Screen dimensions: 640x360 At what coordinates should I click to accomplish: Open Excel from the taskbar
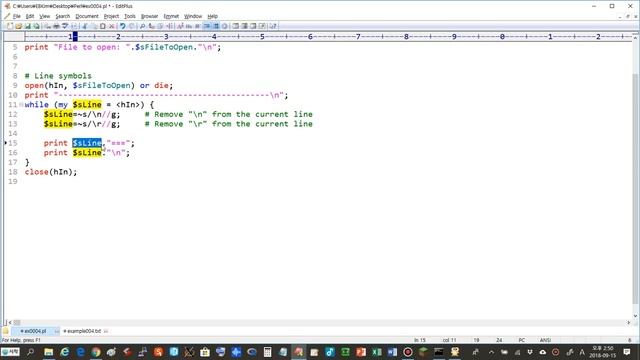pos(376,352)
